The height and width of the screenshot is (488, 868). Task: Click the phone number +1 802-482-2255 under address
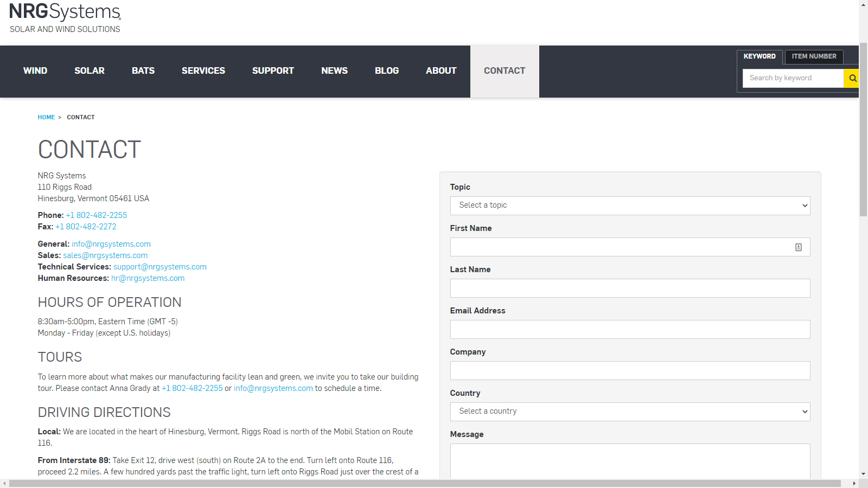coord(97,215)
